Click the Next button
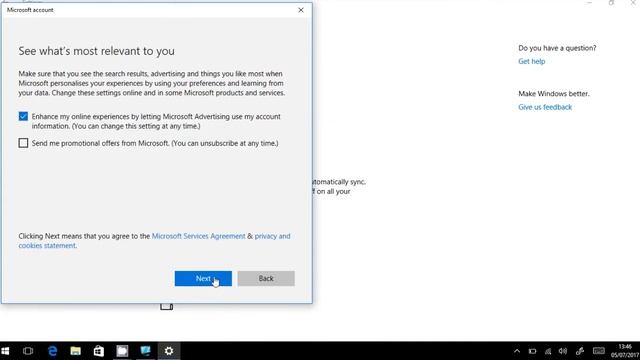The image size is (640, 360). 203,278
